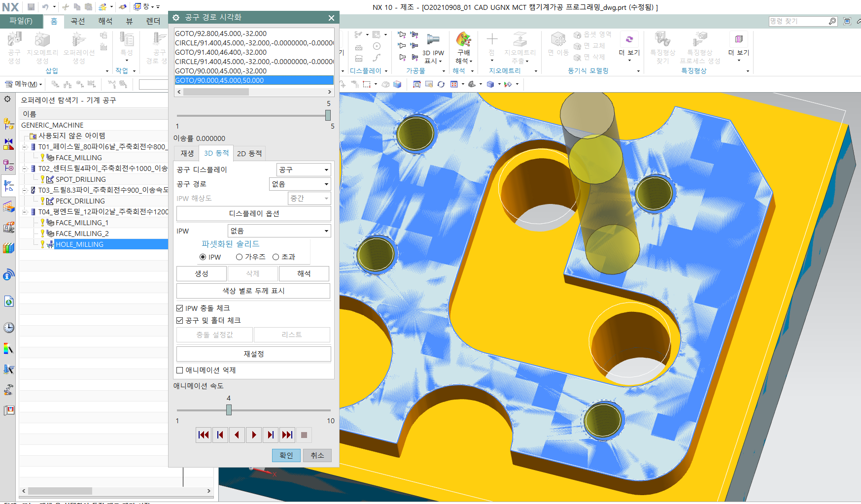
Task: Open the 공구 경로 dropdown
Action: (300, 184)
